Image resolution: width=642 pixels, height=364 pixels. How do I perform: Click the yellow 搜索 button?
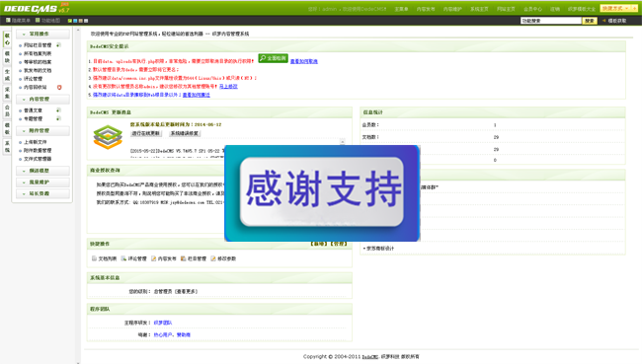coord(590,21)
